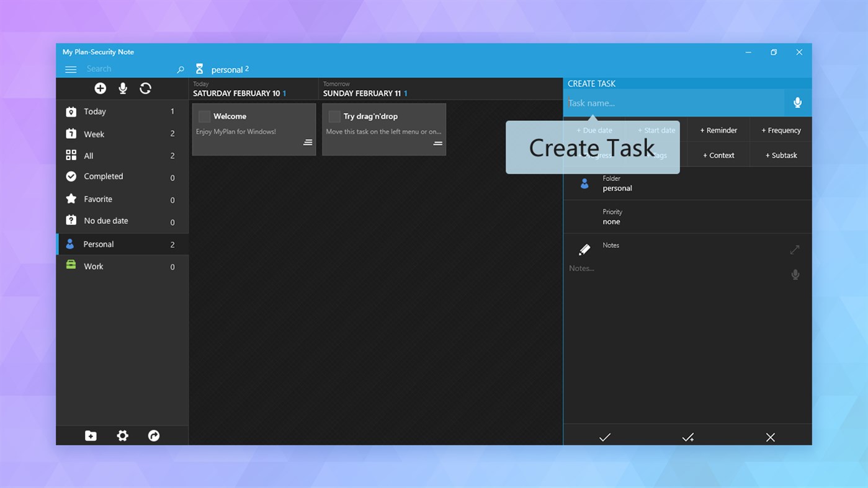The width and height of the screenshot is (868, 488).
Task: Select the microphone voice input icon in the toolbar
Action: [123, 88]
